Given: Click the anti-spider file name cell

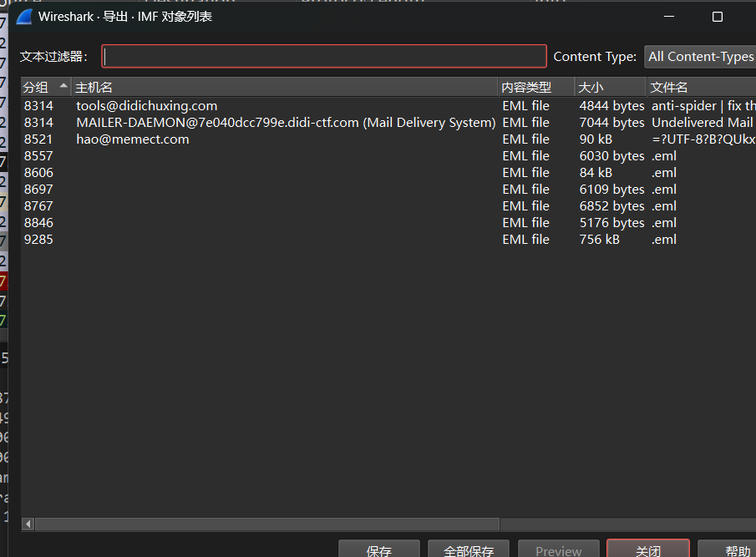Looking at the screenshot, I should coord(703,106).
